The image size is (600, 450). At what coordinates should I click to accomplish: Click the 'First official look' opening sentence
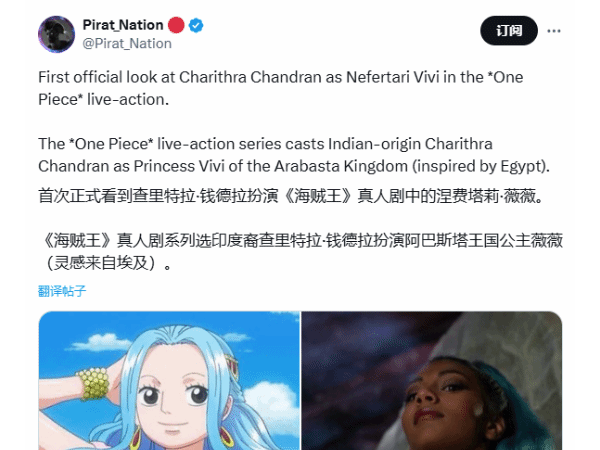click(280, 88)
